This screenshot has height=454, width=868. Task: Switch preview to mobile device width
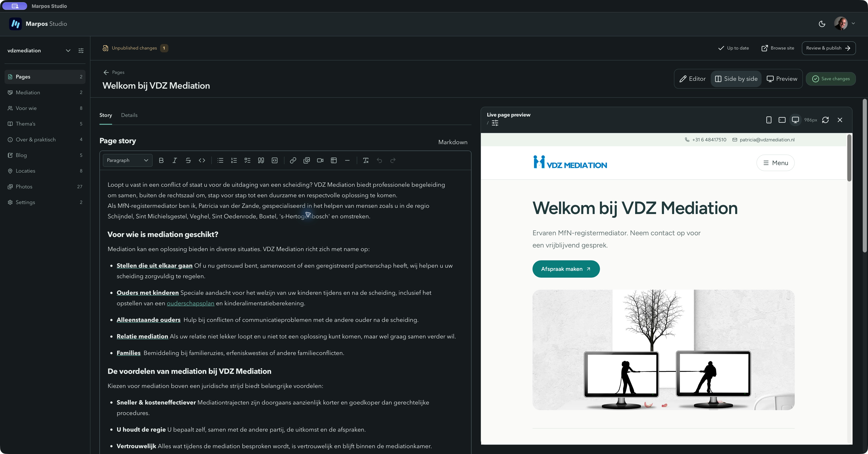point(769,120)
